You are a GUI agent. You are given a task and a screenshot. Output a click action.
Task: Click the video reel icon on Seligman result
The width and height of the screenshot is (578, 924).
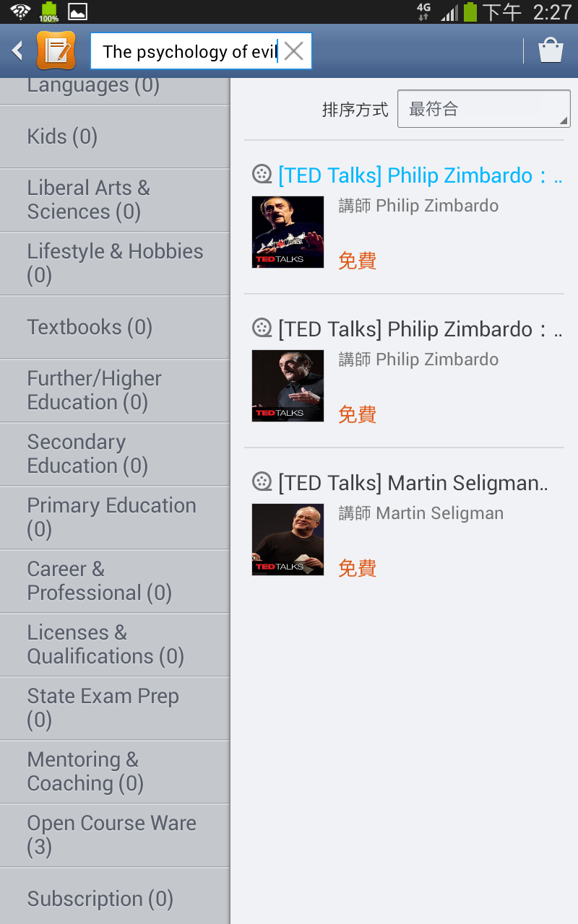(x=262, y=482)
